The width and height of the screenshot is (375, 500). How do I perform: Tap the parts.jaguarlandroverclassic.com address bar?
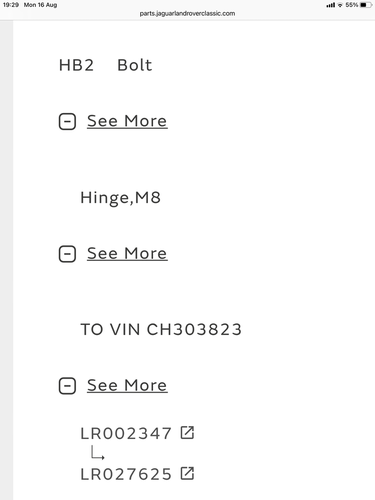point(187,14)
